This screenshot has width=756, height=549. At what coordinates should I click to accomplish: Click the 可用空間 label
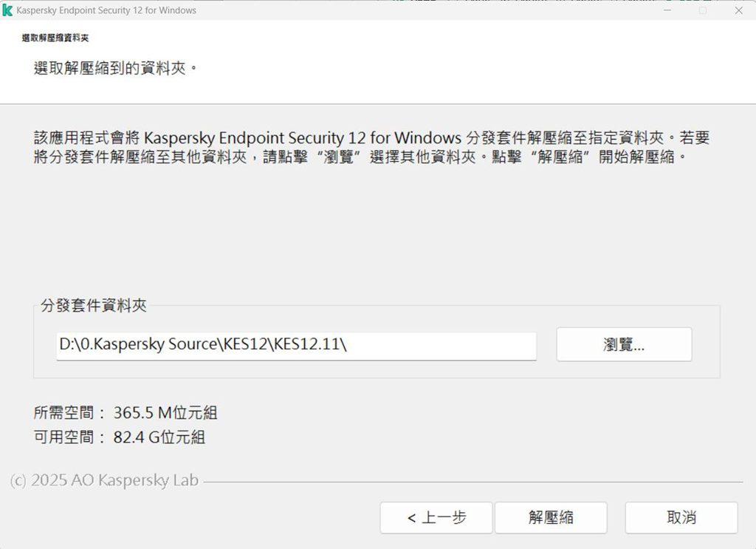[69, 437]
